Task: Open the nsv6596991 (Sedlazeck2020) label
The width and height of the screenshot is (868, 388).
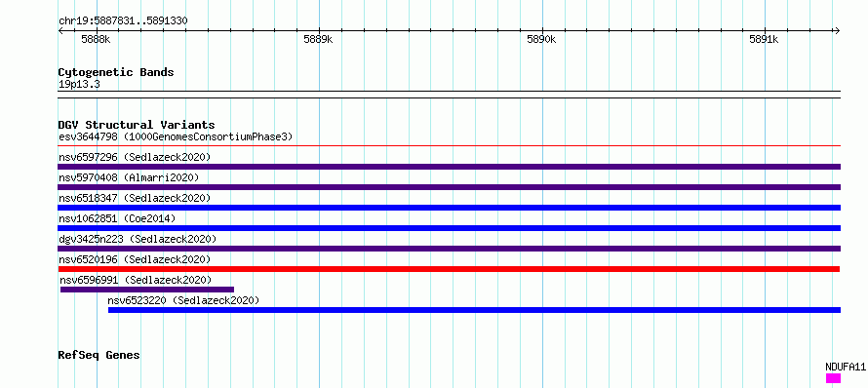Action: pyautogui.click(x=136, y=280)
